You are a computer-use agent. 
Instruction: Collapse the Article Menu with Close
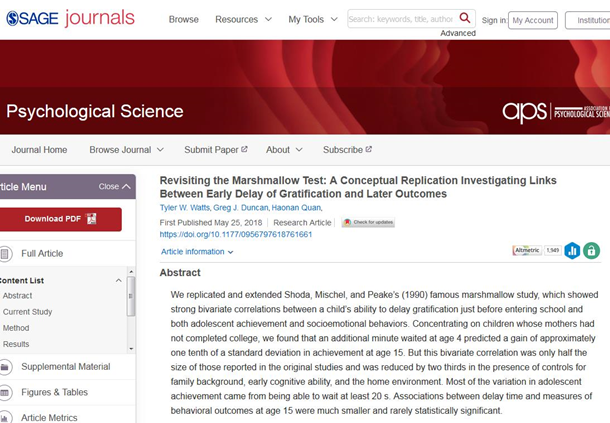(113, 187)
